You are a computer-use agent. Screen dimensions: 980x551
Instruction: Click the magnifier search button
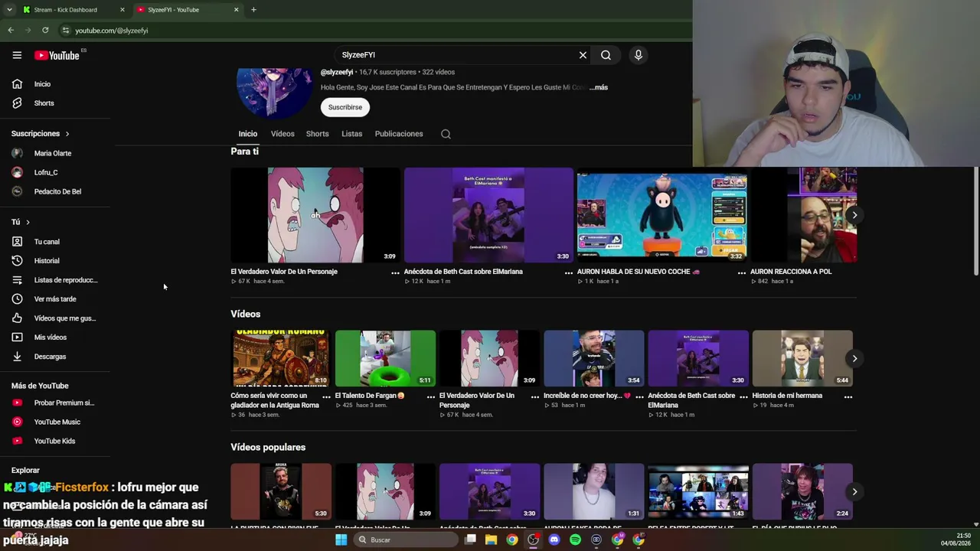tap(606, 55)
